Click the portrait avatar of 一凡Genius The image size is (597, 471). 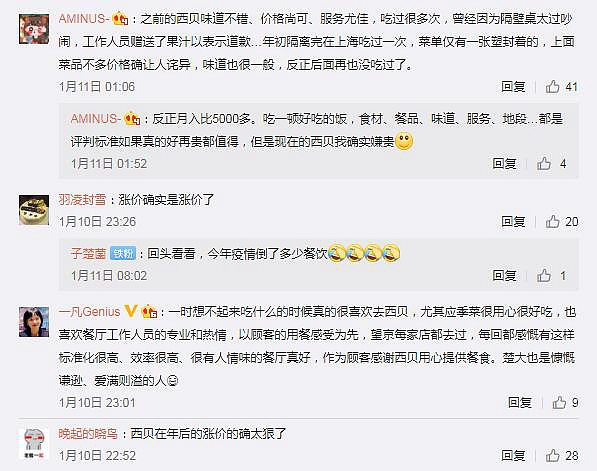[x=34, y=322]
